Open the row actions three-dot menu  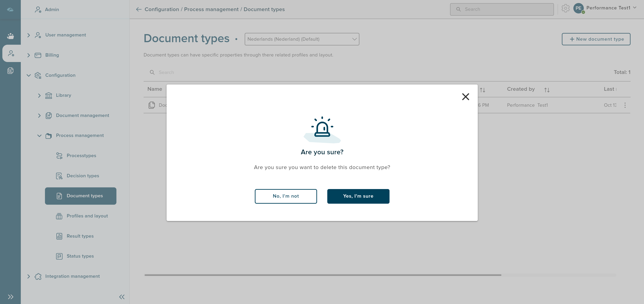(x=625, y=105)
